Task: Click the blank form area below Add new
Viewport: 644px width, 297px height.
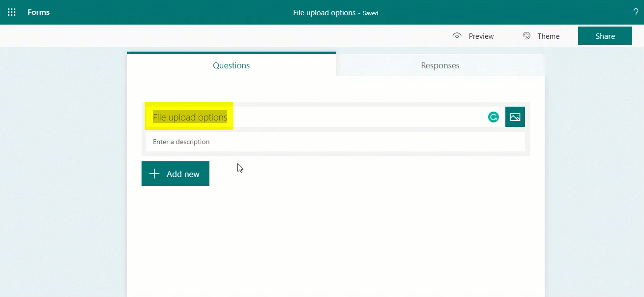Action: (x=335, y=236)
